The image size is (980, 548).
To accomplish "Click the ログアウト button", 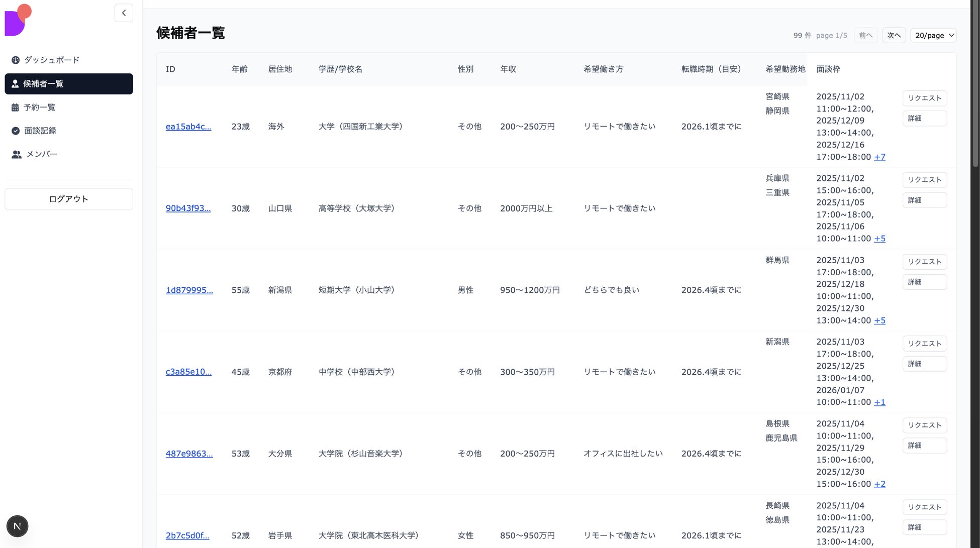I will pos(69,199).
